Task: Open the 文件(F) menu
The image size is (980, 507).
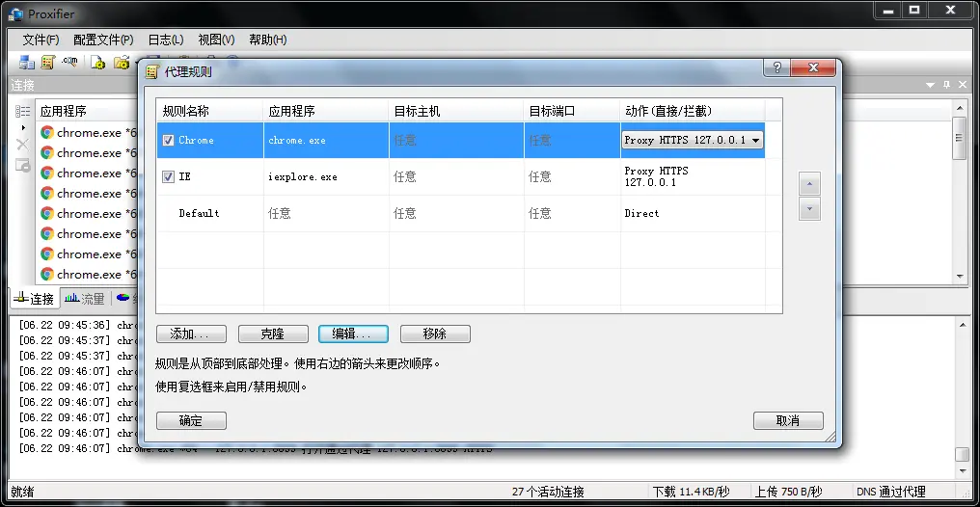Action: coord(41,40)
